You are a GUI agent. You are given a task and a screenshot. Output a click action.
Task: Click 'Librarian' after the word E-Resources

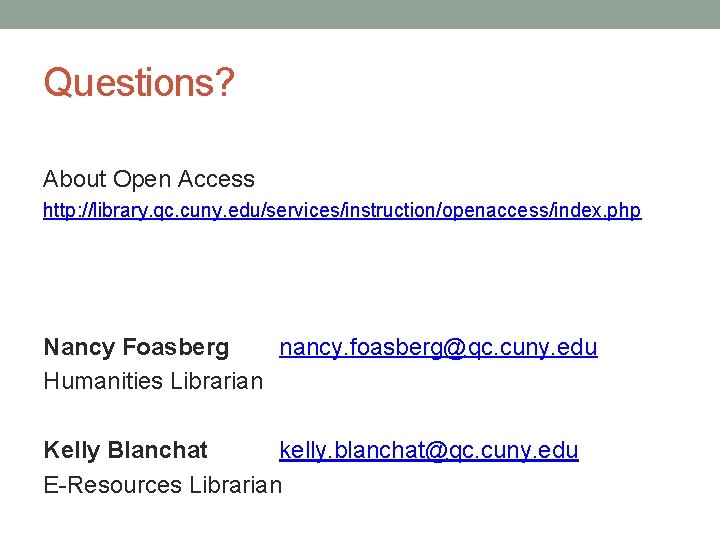236,485
